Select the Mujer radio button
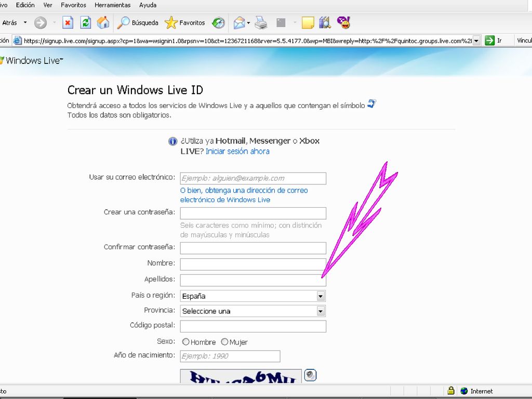 (224, 342)
